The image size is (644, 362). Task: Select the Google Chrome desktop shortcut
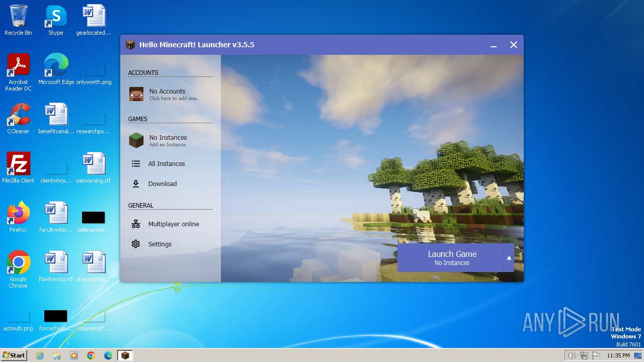[x=18, y=269]
